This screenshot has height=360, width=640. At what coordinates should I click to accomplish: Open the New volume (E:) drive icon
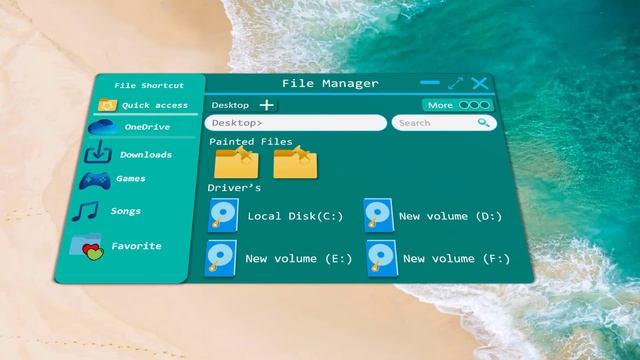[x=220, y=258]
